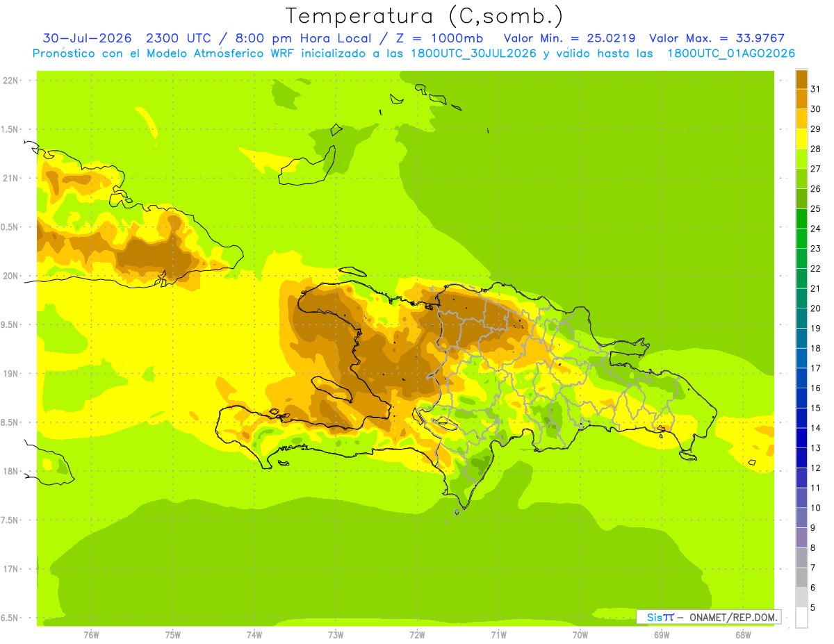This screenshot has width=834, height=644.
Task: Click the legend value 10
Action: coord(816,508)
